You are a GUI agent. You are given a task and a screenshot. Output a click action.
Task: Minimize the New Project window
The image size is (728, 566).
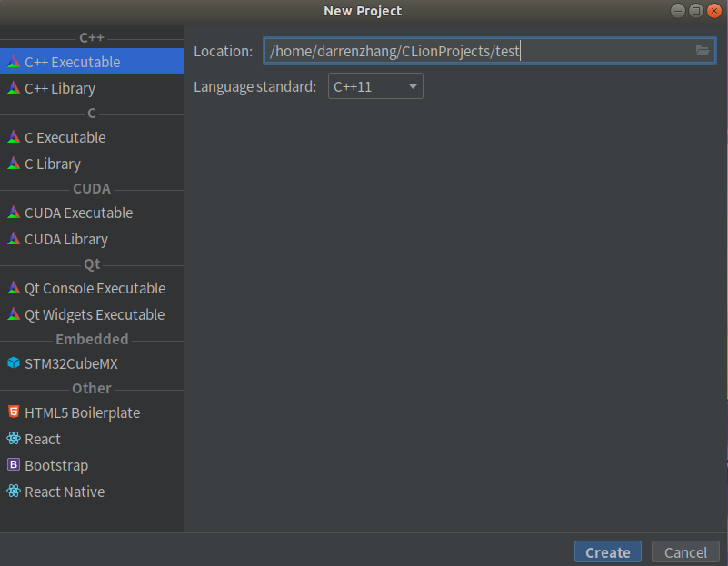pos(678,11)
